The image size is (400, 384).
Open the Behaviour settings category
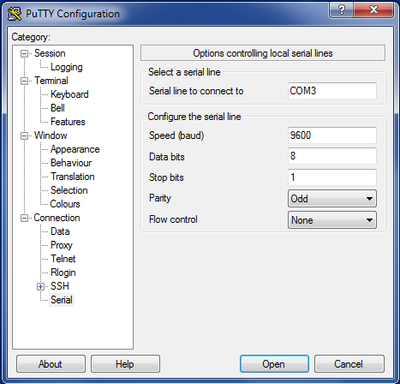coord(71,163)
